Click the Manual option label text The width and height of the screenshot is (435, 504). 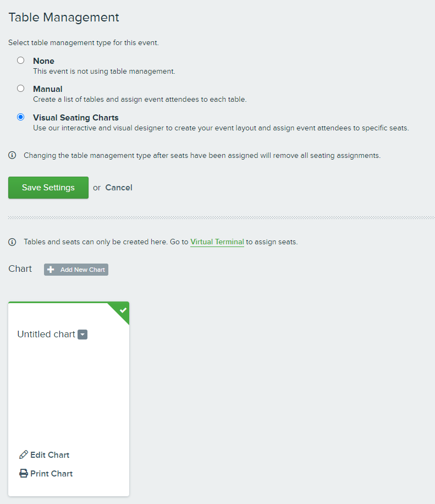pyautogui.click(x=47, y=89)
